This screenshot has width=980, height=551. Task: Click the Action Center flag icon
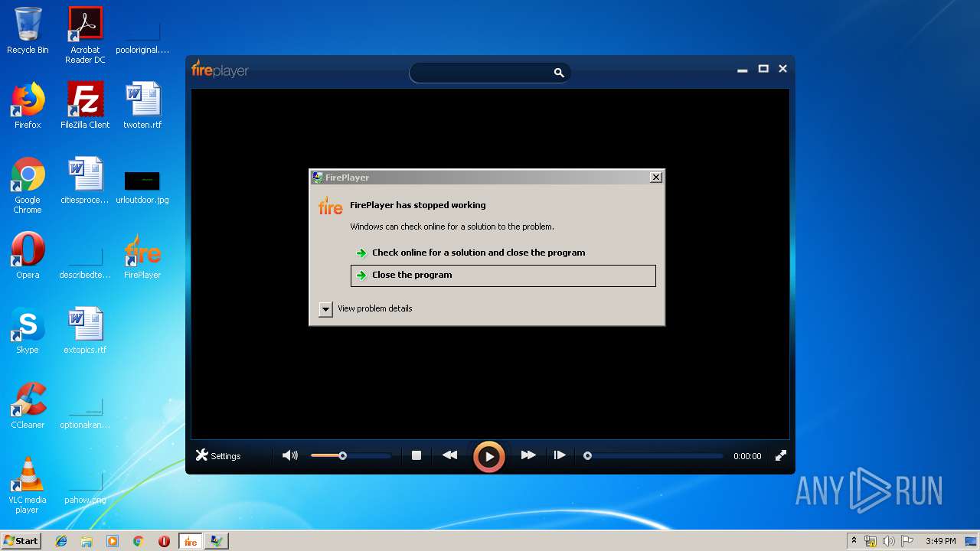pos(907,541)
